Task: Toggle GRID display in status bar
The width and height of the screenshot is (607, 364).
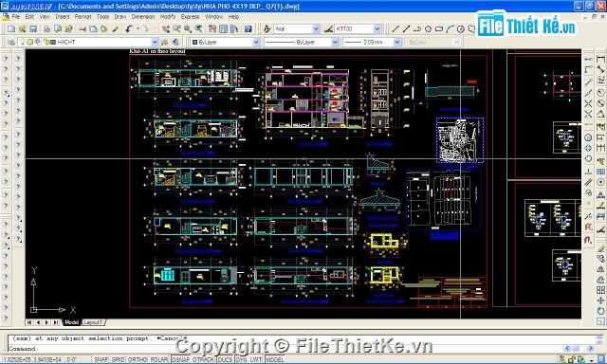Action: tap(118, 360)
